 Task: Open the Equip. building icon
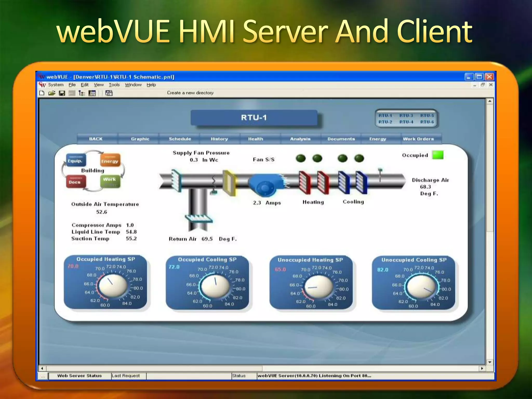click(76, 160)
